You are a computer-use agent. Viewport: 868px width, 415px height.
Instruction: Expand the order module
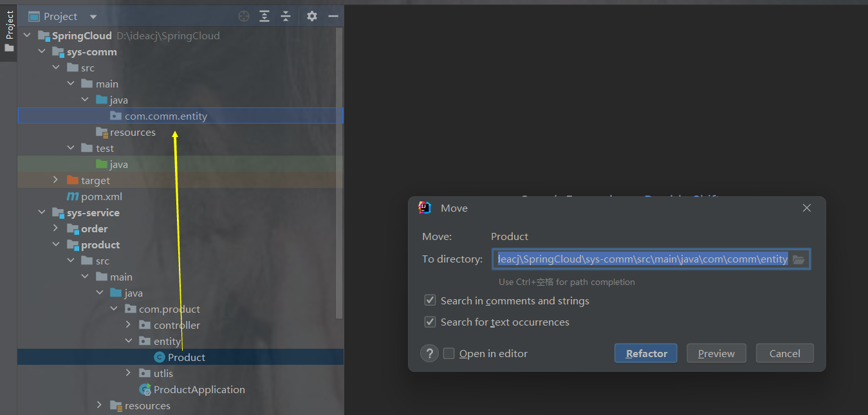click(x=57, y=229)
